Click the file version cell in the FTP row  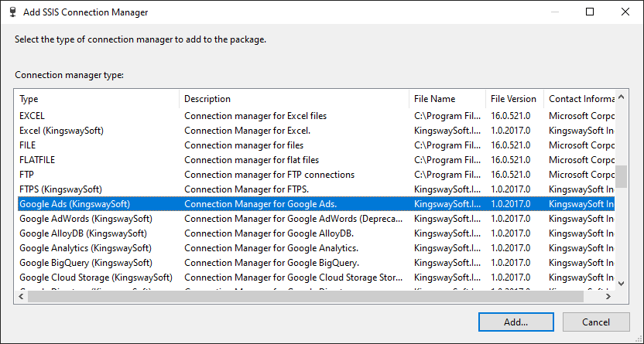point(511,175)
